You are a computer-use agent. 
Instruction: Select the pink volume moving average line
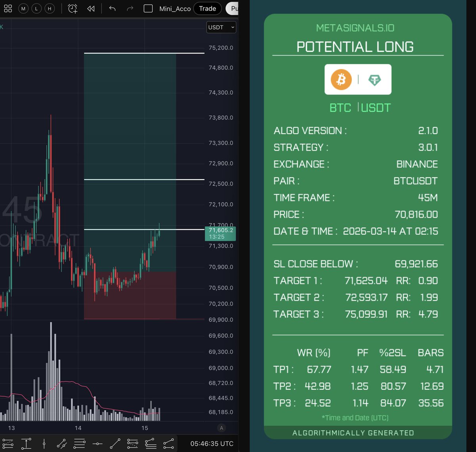tap(71, 382)
